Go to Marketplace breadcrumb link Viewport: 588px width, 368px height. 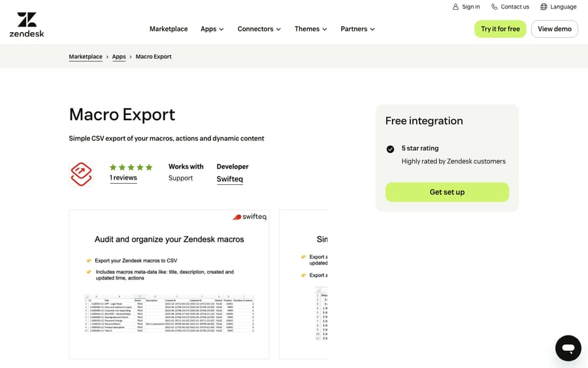(86, 57)
